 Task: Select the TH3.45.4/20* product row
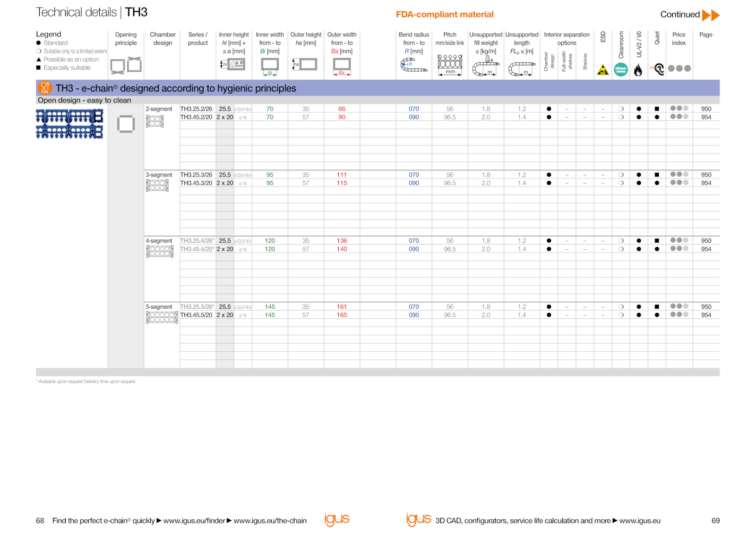(x=449, y=249)
